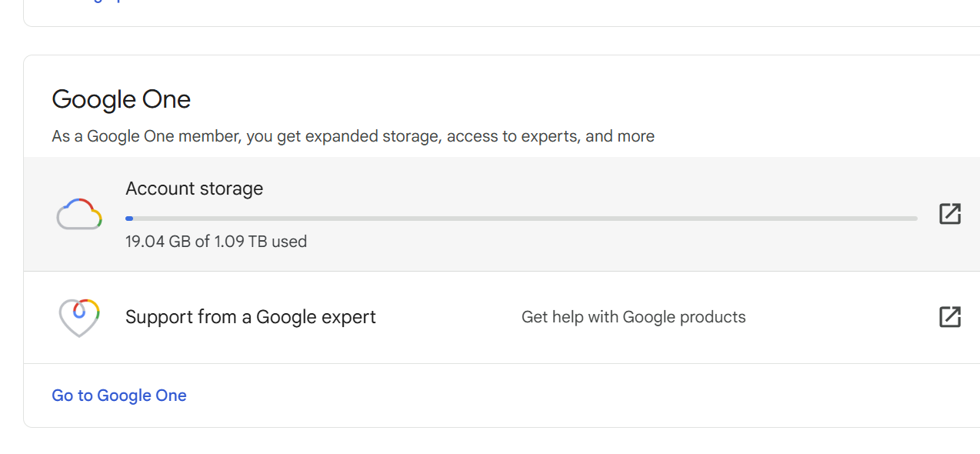Click the Get help with Google products description
The height and width of the screenshot is (454, 980).
click(634, 317)
